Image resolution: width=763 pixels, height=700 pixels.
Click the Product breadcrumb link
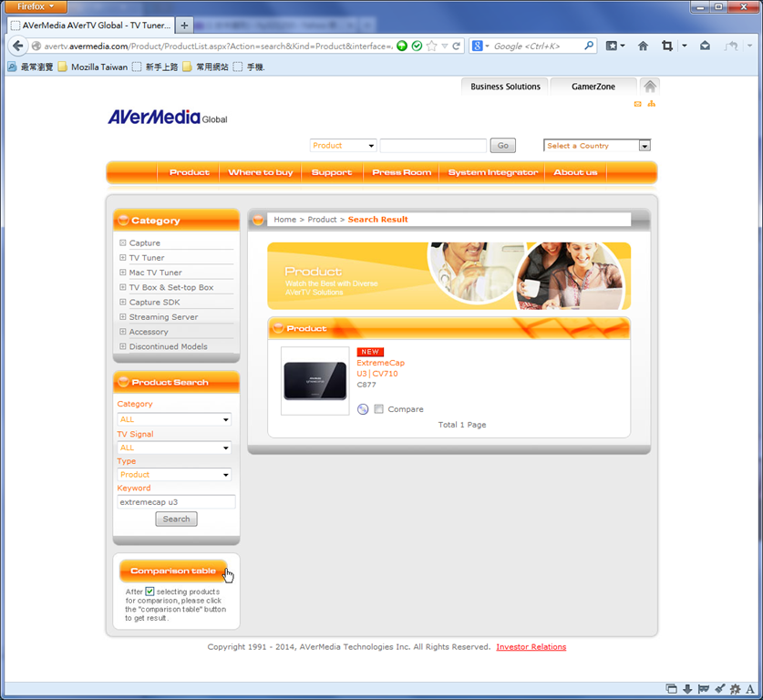[322, 220]
